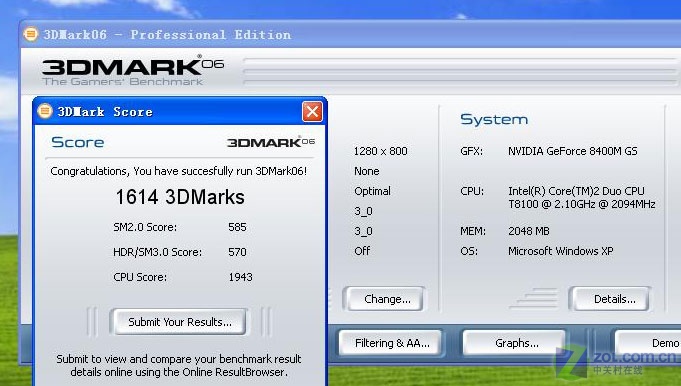681x386 pixels.
Task: Click the 3DMark06 Professional Edition title bar
Action: (350, 34)
